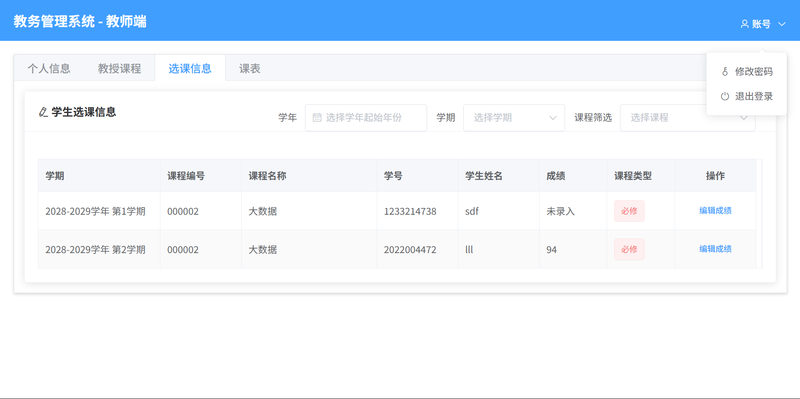Expand the 账号 dropdown chevron
This screenshot has width=800, height=399.
pyautogui.click(x=782, y=24)
